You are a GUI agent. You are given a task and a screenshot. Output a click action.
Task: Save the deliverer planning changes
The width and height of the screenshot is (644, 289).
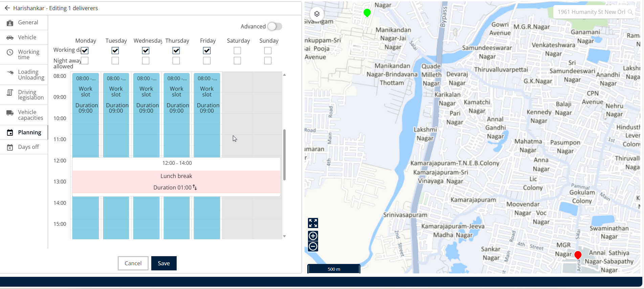(164, 263)
